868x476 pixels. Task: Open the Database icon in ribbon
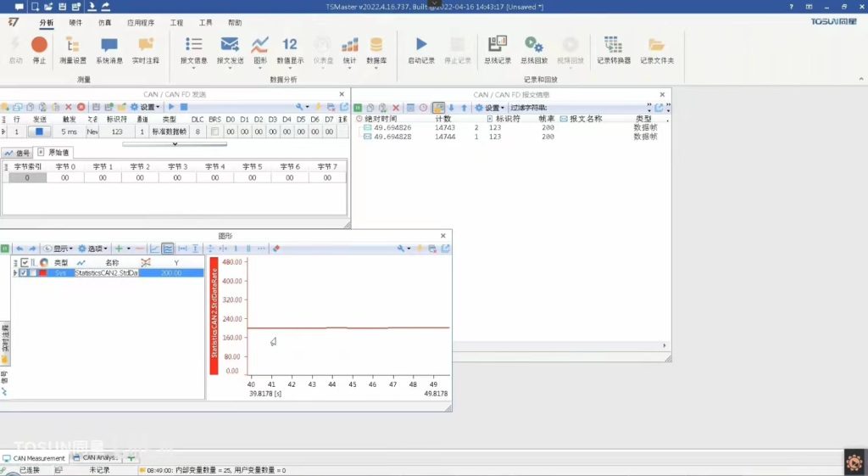(376, 46)
